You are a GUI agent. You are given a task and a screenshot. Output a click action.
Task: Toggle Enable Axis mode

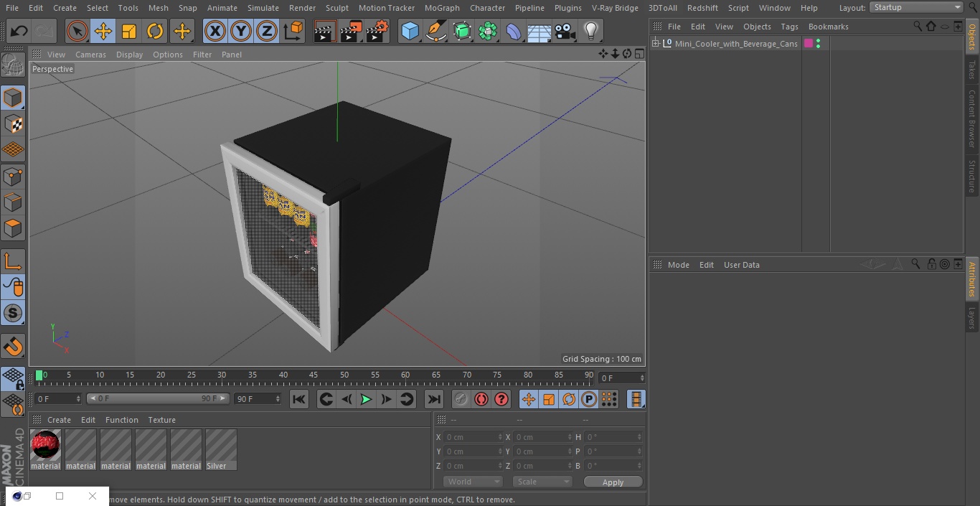[13, 261]
